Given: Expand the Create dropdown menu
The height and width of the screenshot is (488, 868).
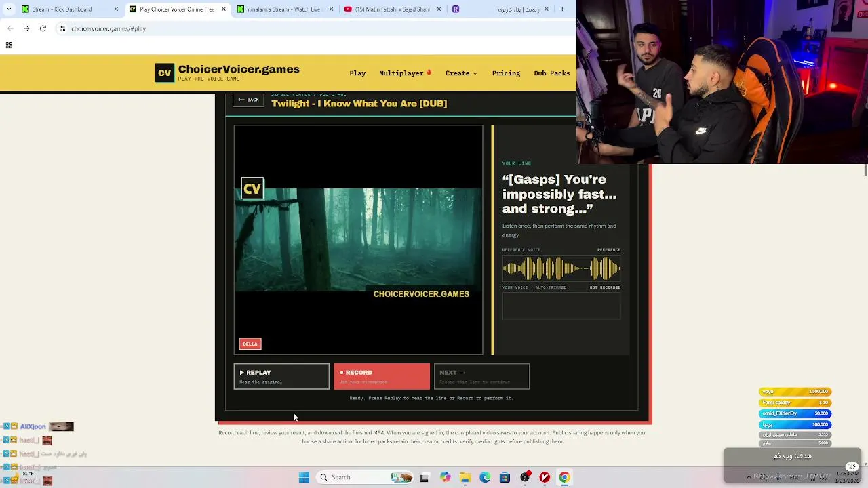Looking at the screenshot, I should 461,73.
